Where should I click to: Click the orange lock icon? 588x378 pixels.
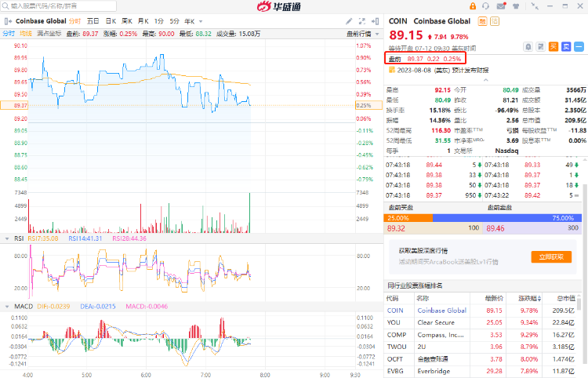[x=473, y=6]
